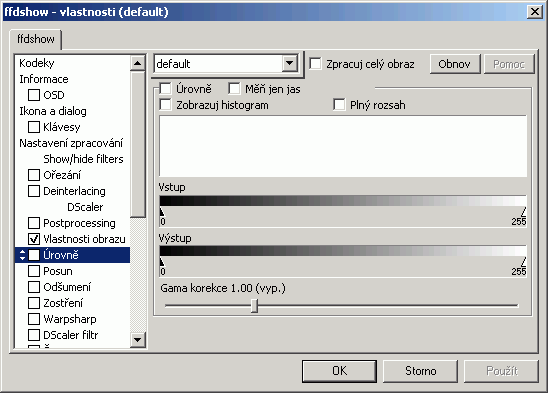This screenshot has height=393, width=548.
Task: Check the Ořezání filter checkbox
Action: pos(34,175)
